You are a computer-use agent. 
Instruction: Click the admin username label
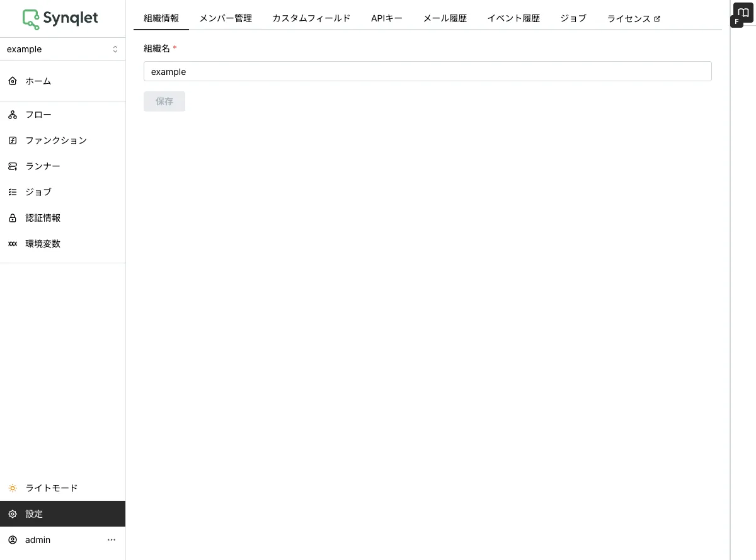(38, 540)
